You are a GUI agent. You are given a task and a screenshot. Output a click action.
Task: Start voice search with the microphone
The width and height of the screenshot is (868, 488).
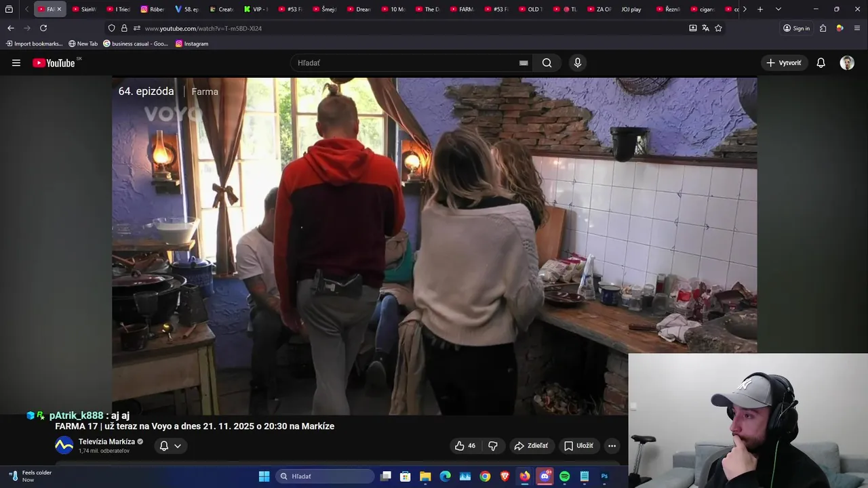pyautogui.click(x=578, y=63)
